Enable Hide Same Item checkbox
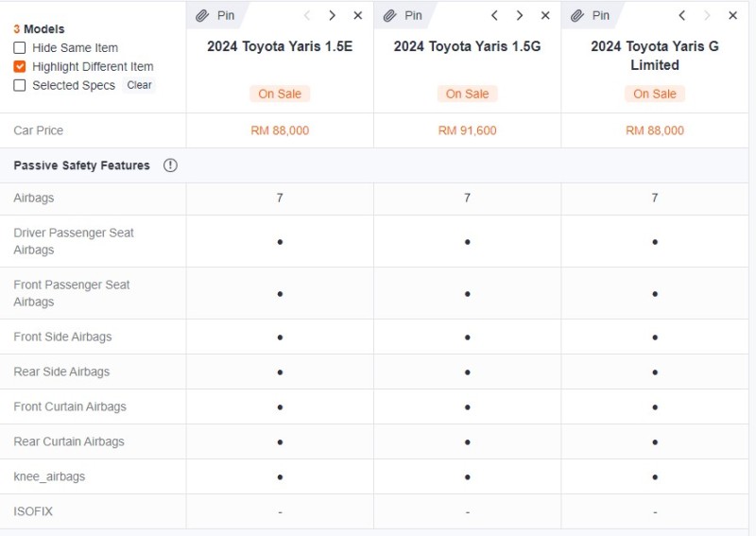The height and width of the screenshot is (536, 756). click(20, 48)
